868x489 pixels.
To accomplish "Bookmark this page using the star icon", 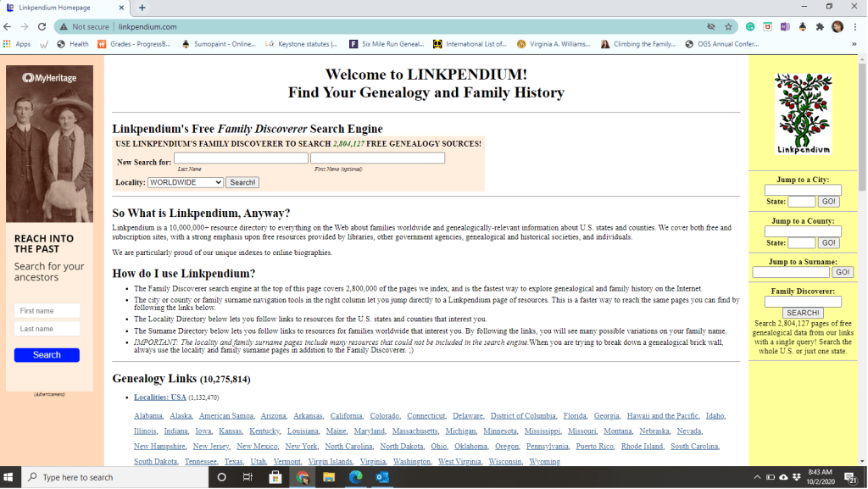I will 728,27.
